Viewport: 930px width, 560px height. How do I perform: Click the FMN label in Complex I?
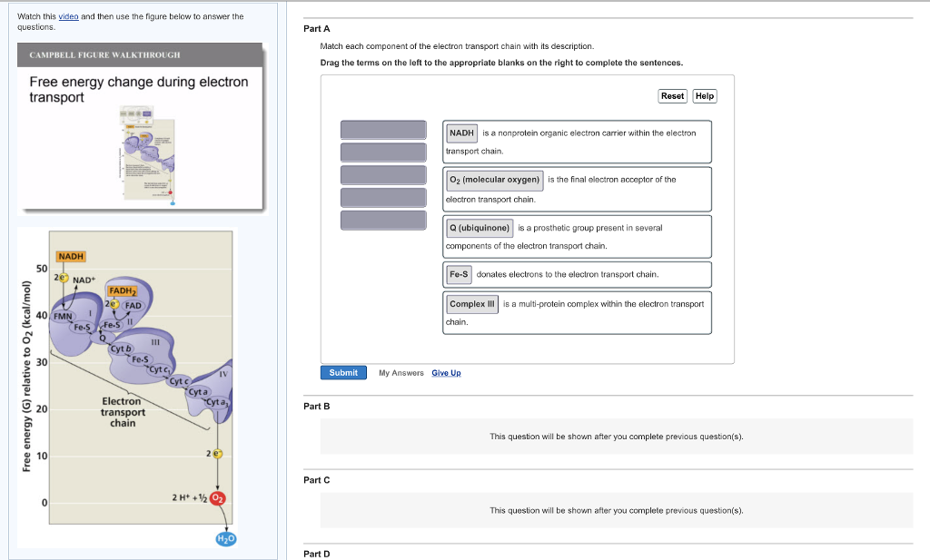63,317
